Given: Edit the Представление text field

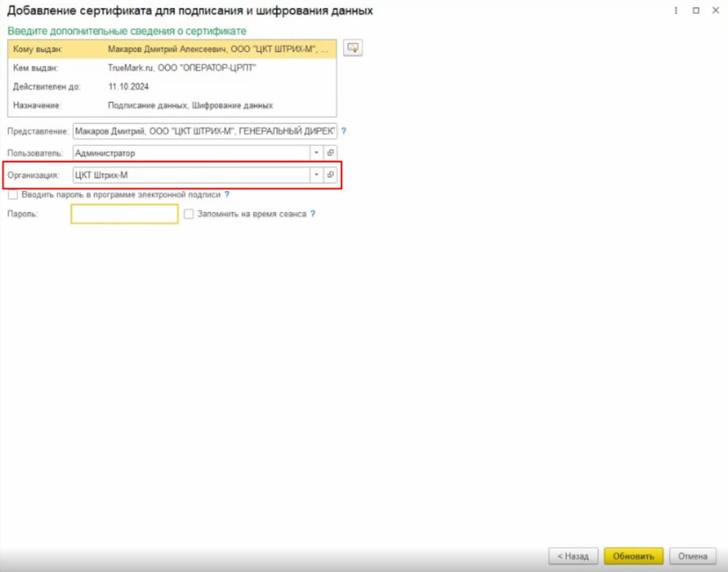Looking at the screenshot, I should click(205, 131).
